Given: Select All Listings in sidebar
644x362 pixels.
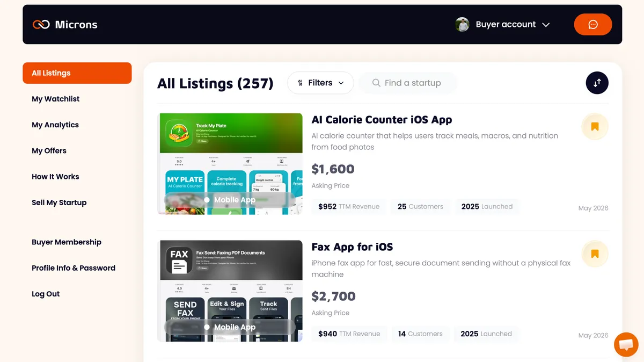Looking at the screenshot, I should tap(77, 73).
